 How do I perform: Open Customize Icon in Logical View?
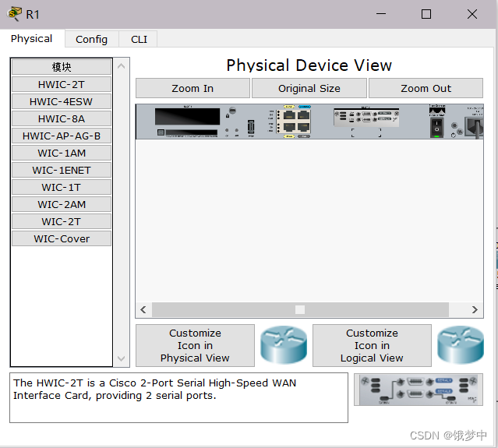tap(372, 345)
